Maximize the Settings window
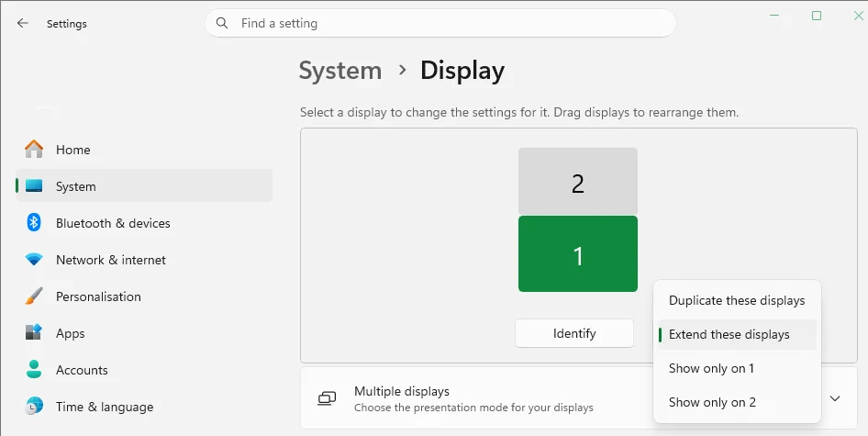Image resolution: width=868 pixels, height=436 pixels. 816,16
